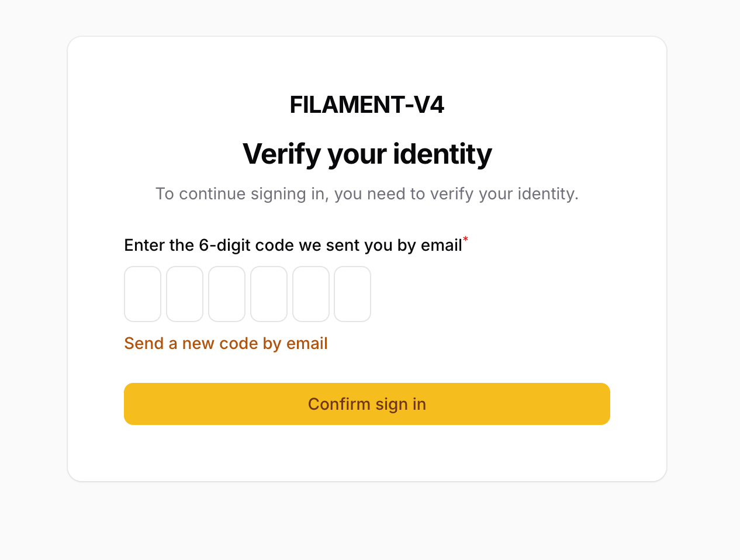Focus the second code digit field

click(x=185, y=294)
